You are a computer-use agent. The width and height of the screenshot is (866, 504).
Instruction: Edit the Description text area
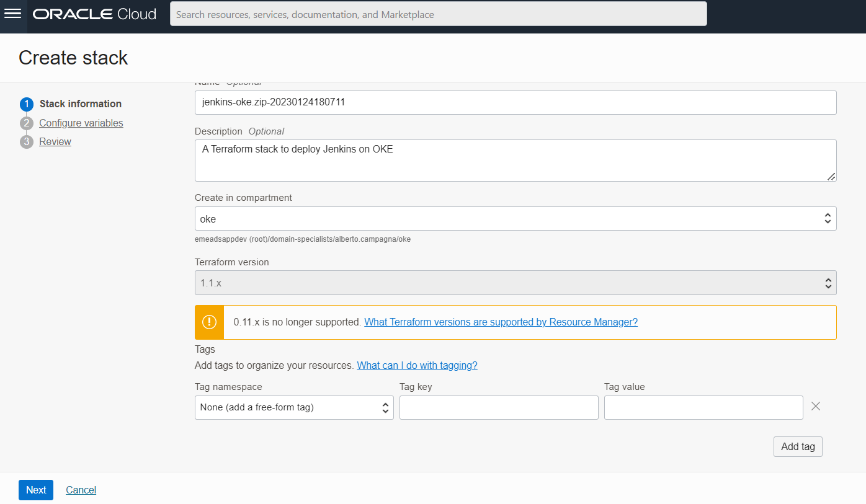pos(516,161)
